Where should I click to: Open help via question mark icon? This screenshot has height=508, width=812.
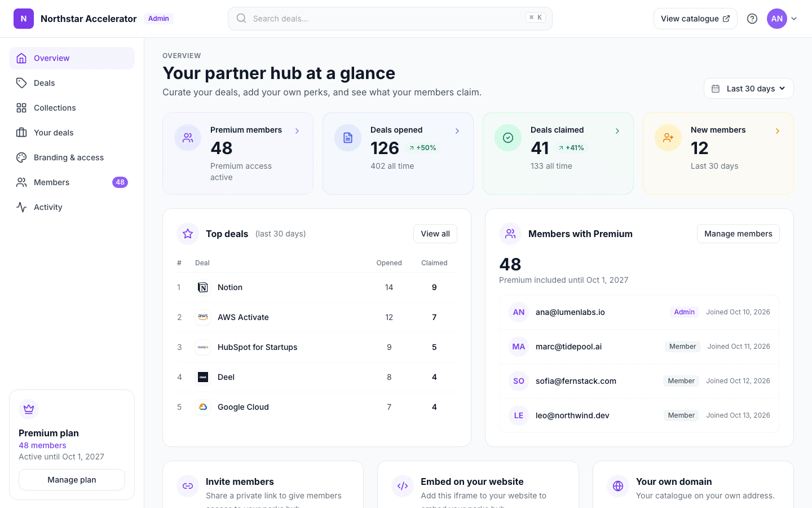point(752,19)
